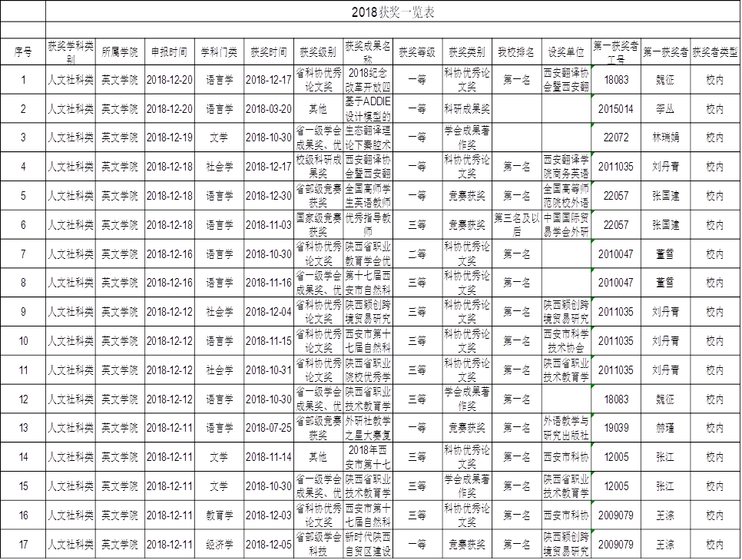Click the winner name 李丛
Viewport: 742px width, 560px height.
click(x=665, y=109)
